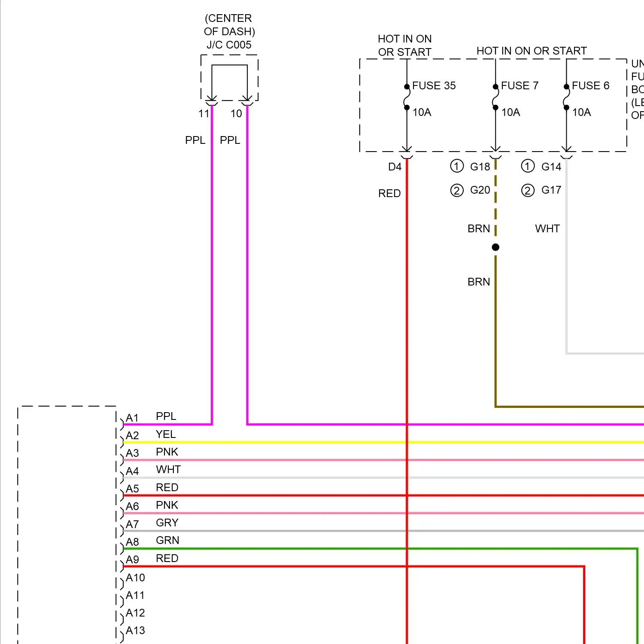Click the YEL wire color label

[166, 434]
